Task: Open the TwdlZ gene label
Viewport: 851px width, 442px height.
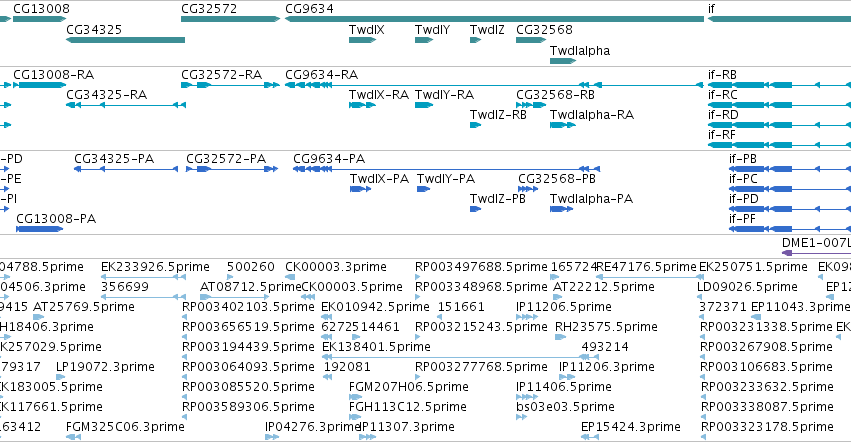Action: click(487, 30)
